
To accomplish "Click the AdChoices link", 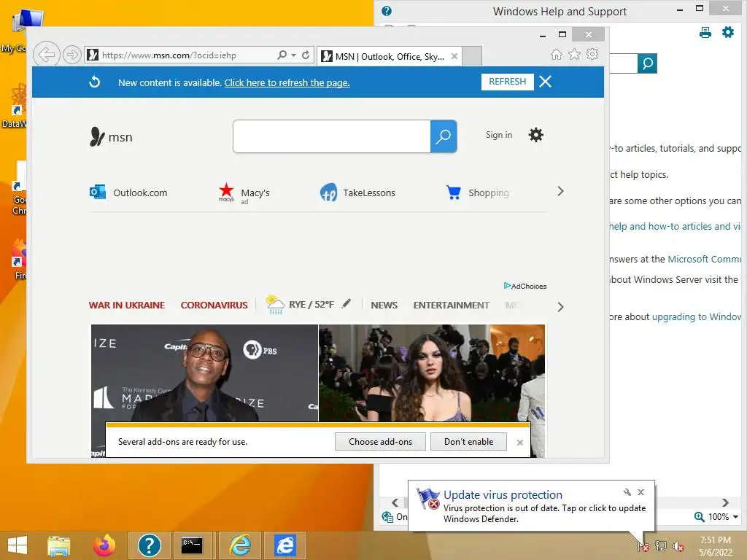I will (x=525, y=286).
